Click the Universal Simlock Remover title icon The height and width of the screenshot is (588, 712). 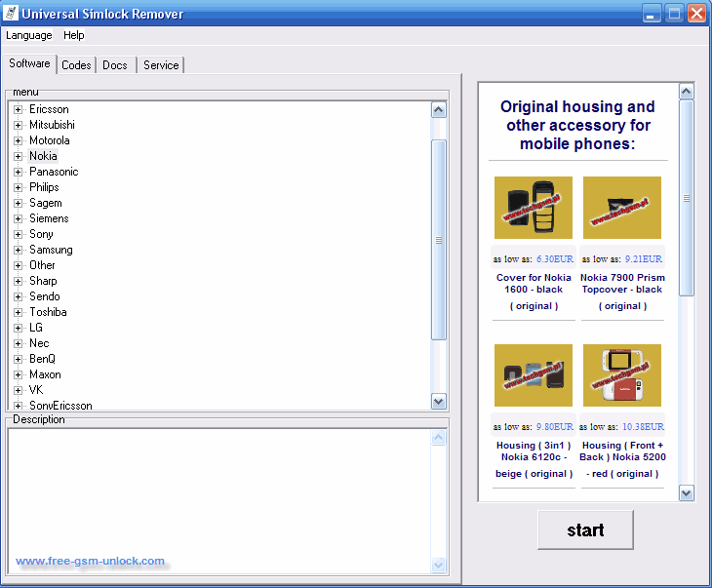click(x=11, y=14)
